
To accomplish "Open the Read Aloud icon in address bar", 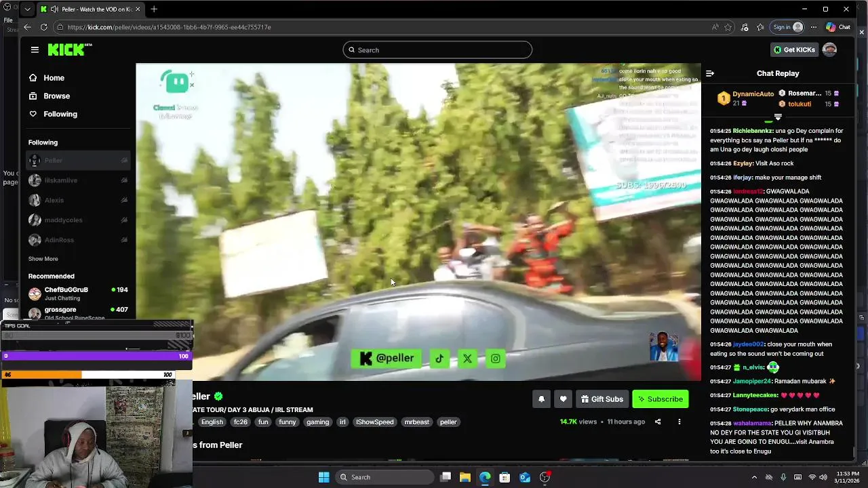I will pyautogui.click(x=715, y=27).
